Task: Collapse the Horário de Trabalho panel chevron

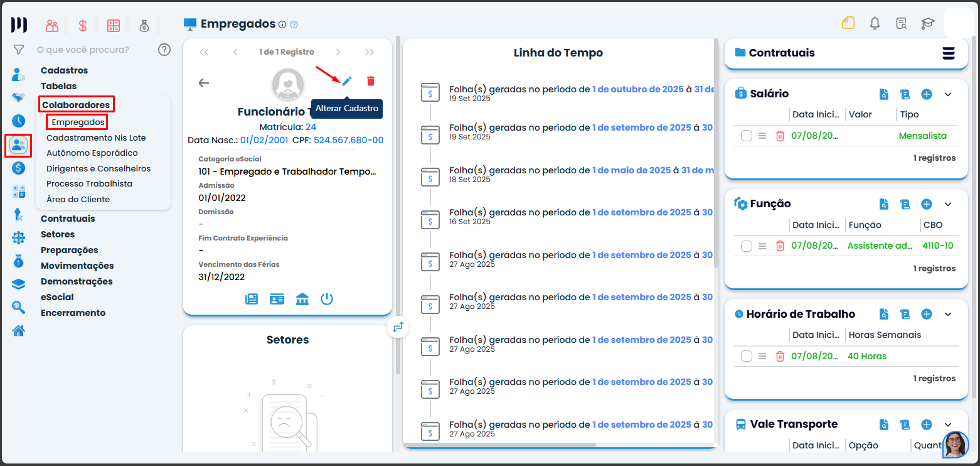Action: coord(948,314)
